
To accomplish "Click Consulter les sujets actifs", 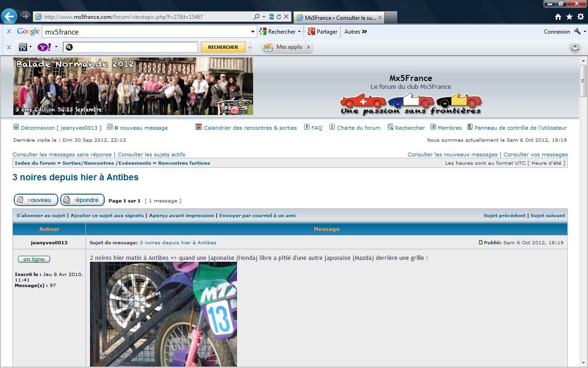I will (x=152, y=155).
